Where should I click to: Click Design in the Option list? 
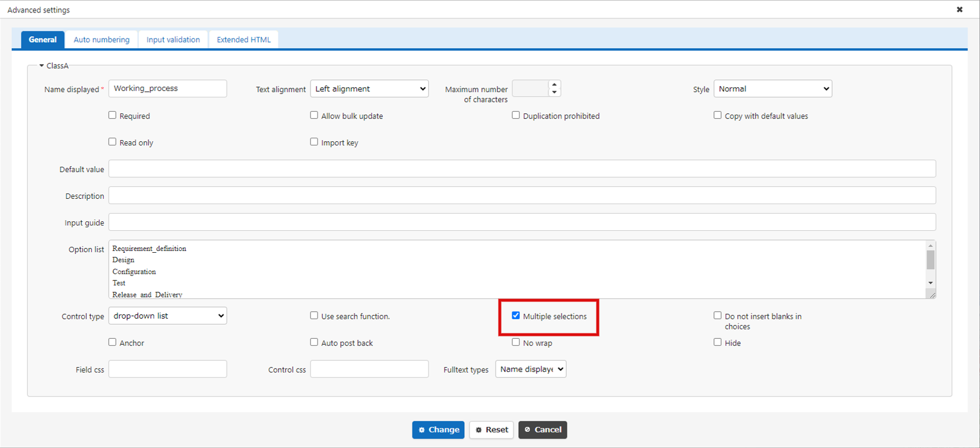point(123,260)
